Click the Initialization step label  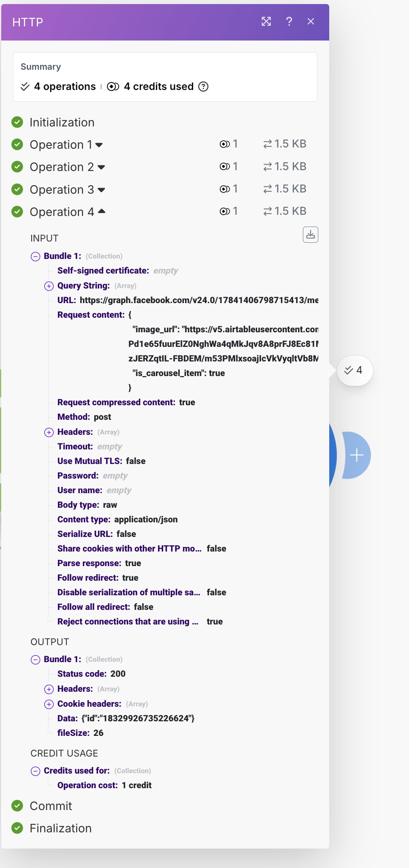pyautogui.click(x=62, y=122)
